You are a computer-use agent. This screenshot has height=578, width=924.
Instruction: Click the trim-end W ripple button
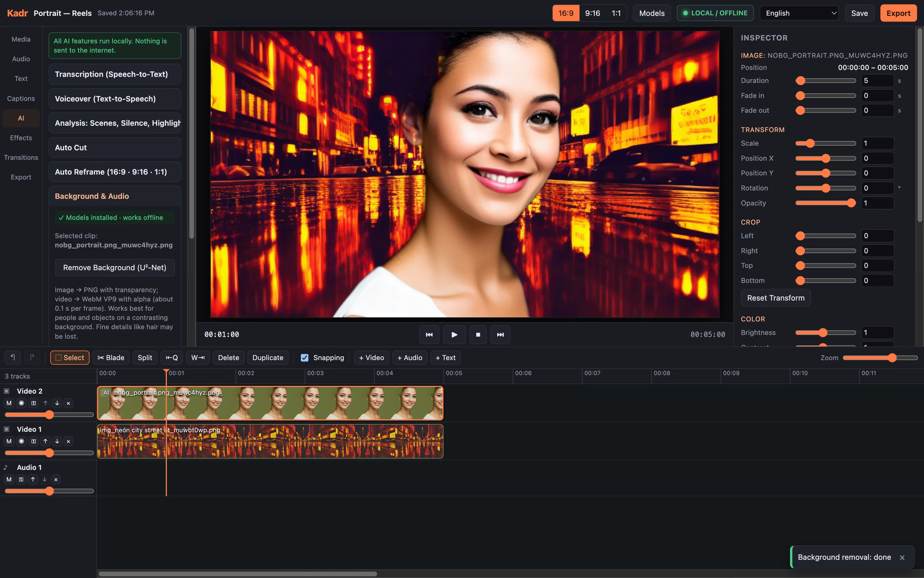point(198,357)
